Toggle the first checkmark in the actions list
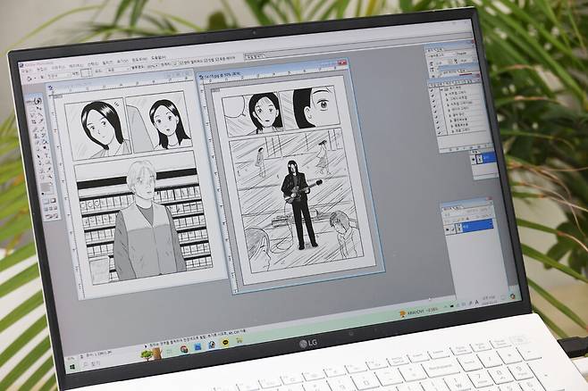The width and height of the screenshot is (588, 391). (433, 90)
